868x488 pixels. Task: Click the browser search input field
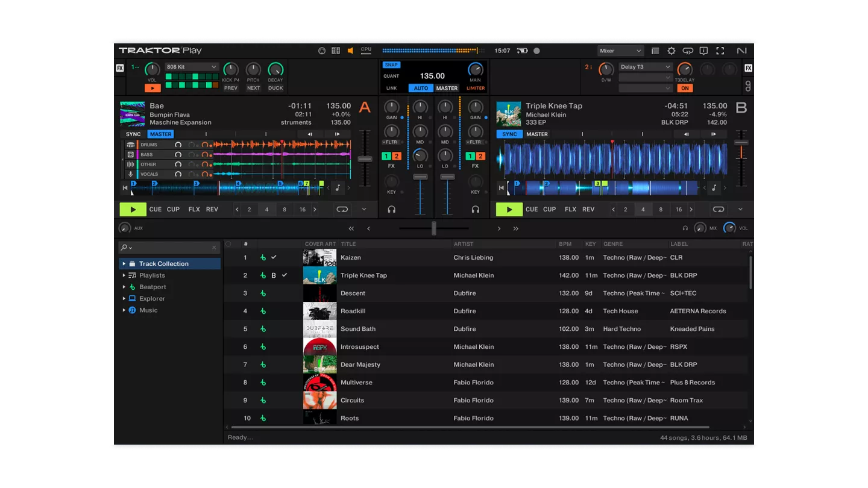click(x=170, y=248)
